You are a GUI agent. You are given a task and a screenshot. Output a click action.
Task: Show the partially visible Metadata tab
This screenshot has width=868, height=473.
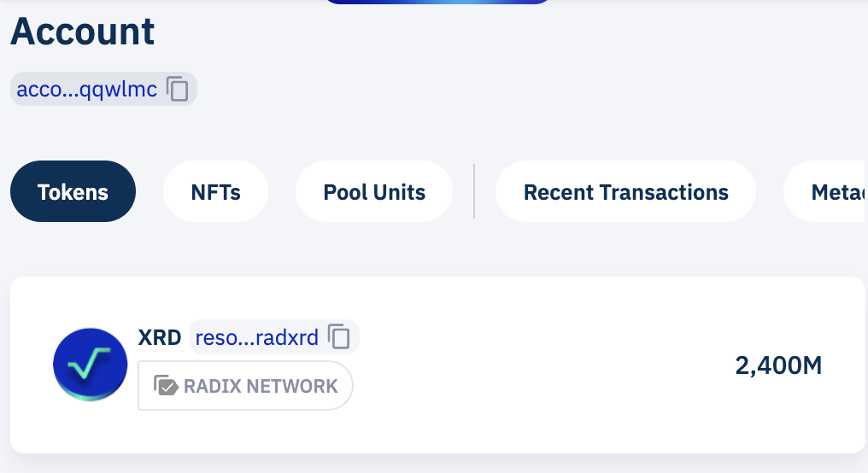pos(824,191)
